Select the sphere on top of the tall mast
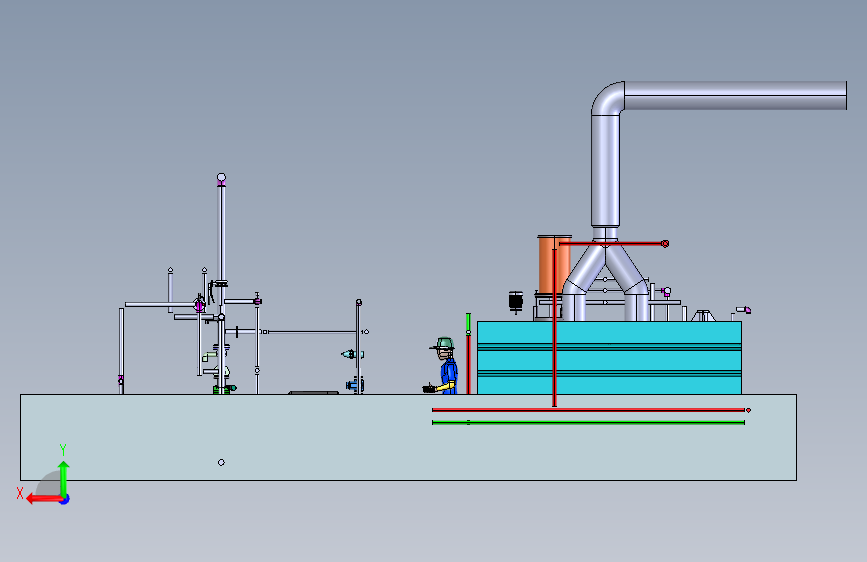Screen dimensions: 867x562 tap(221, 178)
